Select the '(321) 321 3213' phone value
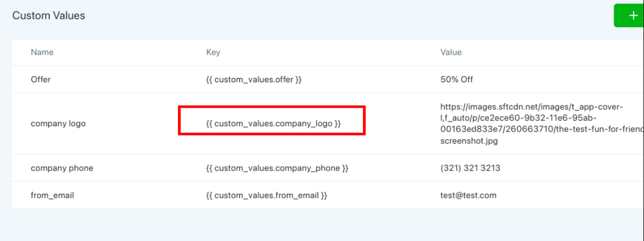The height and width of the screenshot is (241, 644). 470,168
